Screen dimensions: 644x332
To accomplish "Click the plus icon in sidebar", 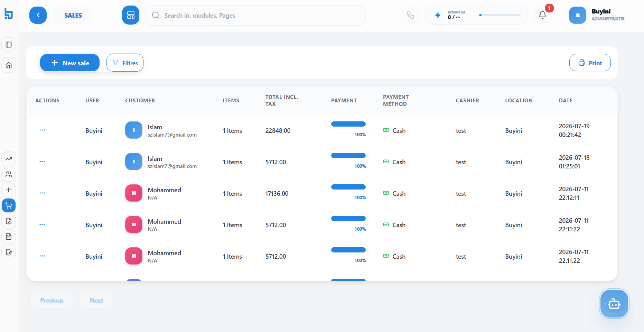I will pyautogui.click(x=9, y=190).
